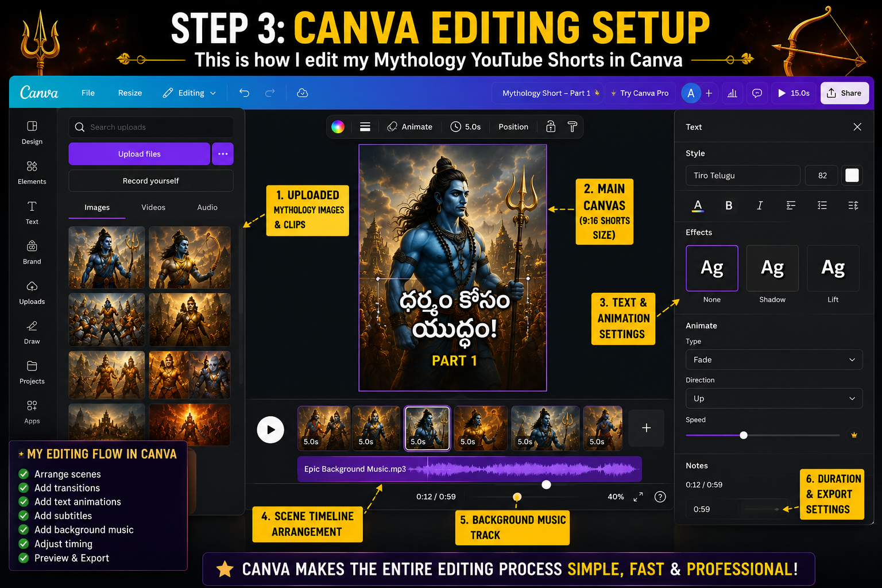Image resolution: width=882 pixels, height=588 pixels.
Task: Toggle bold formatting B
Action: [x=729, y=206]
